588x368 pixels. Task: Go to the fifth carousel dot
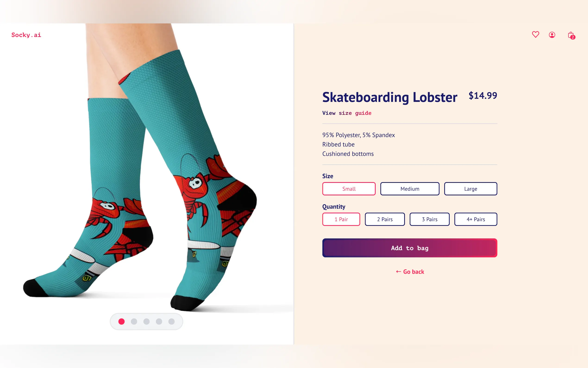point(172,321)
